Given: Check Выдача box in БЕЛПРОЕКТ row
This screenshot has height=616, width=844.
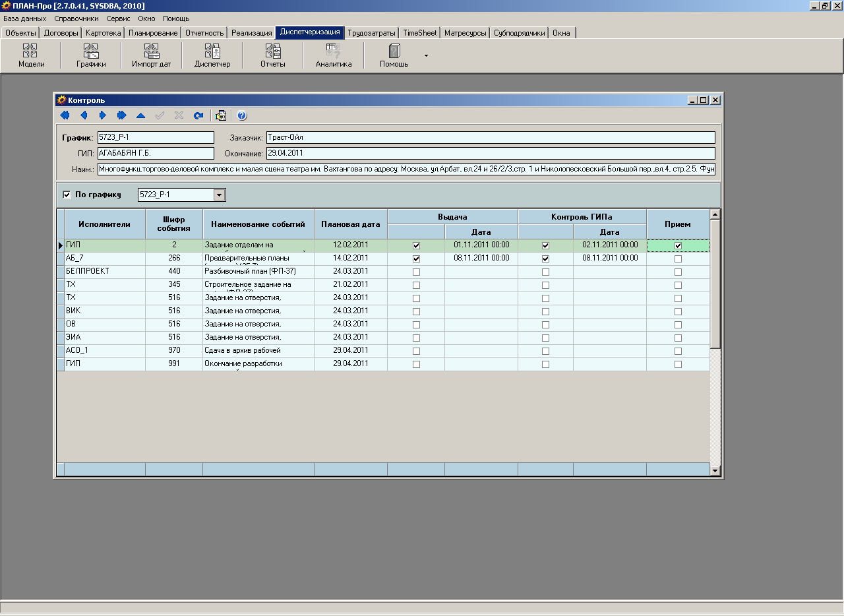Looking at the screenshot, I should [416, 272].
